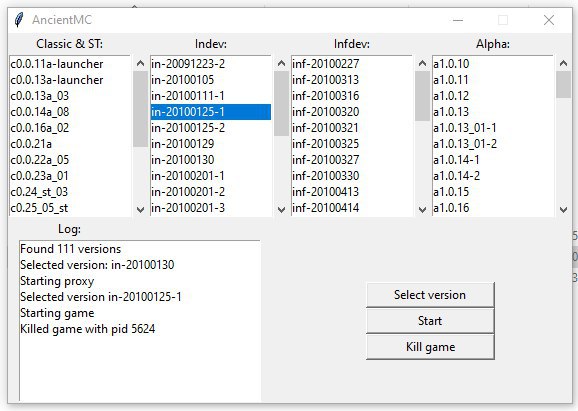Select c0.0.11a-launcher in Classic list
578x411 pixels.
[70, 64]
